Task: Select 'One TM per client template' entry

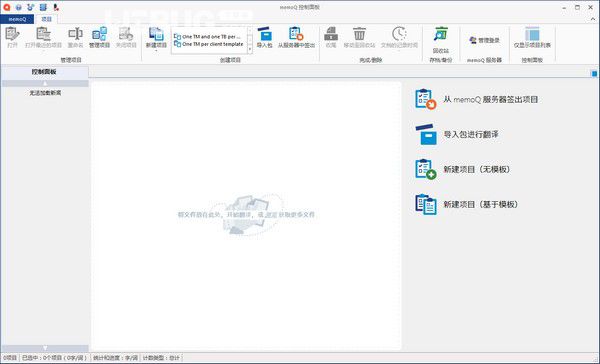Action: [x=209, y=44]
